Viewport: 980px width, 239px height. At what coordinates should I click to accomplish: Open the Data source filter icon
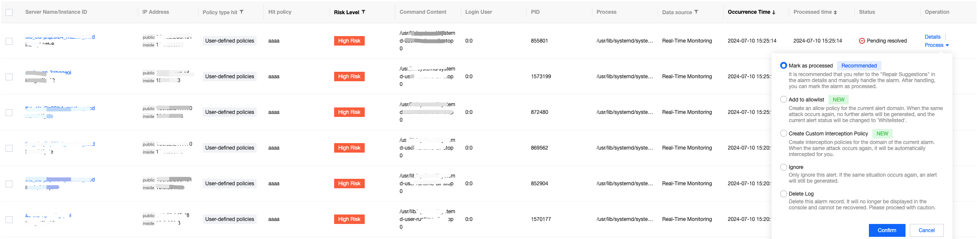point(696,12)
